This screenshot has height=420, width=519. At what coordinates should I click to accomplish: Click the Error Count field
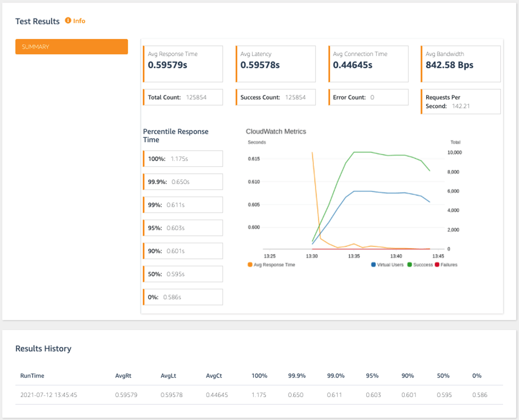coord(368,97)
